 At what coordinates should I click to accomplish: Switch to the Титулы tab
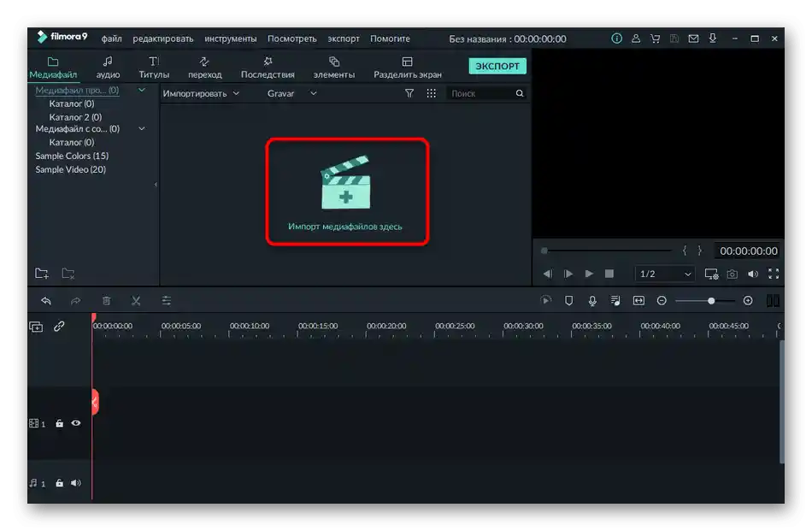[x=154, y=68]
